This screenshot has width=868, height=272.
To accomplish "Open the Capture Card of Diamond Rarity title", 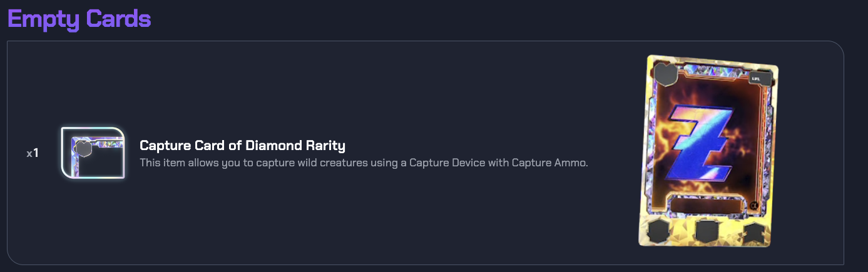I will tap(242, 146).
